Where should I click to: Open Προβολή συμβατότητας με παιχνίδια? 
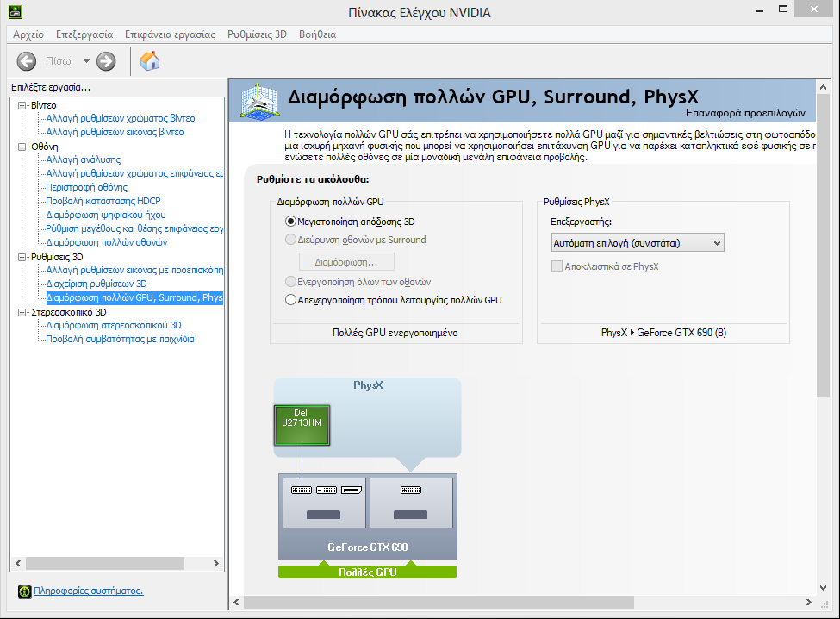click(x=120, y=340)
